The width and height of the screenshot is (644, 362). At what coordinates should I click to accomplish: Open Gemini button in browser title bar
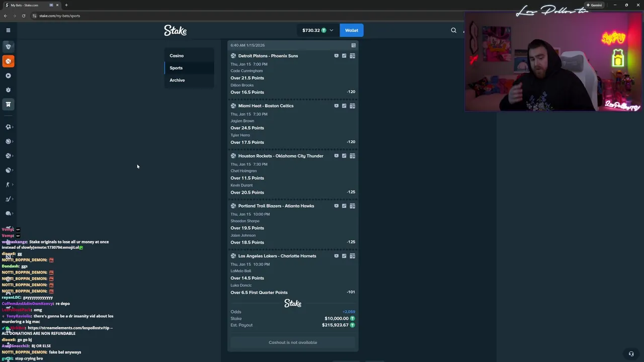point(594,5)
